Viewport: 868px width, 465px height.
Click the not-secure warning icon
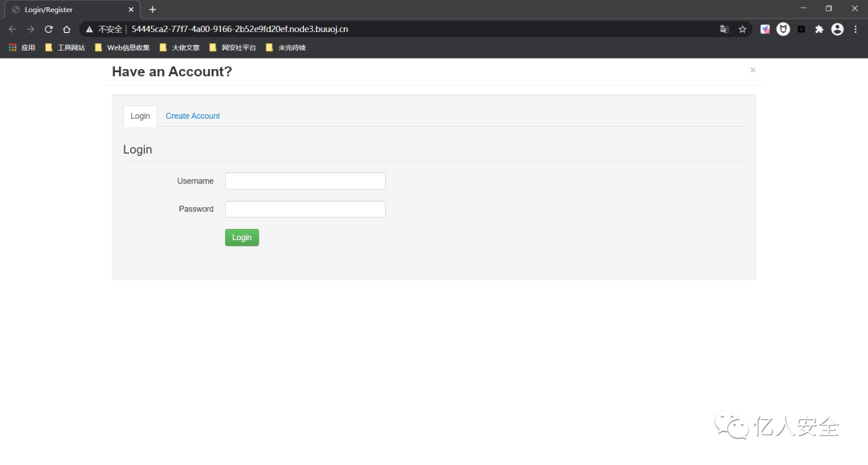click(x=89, y=29)
